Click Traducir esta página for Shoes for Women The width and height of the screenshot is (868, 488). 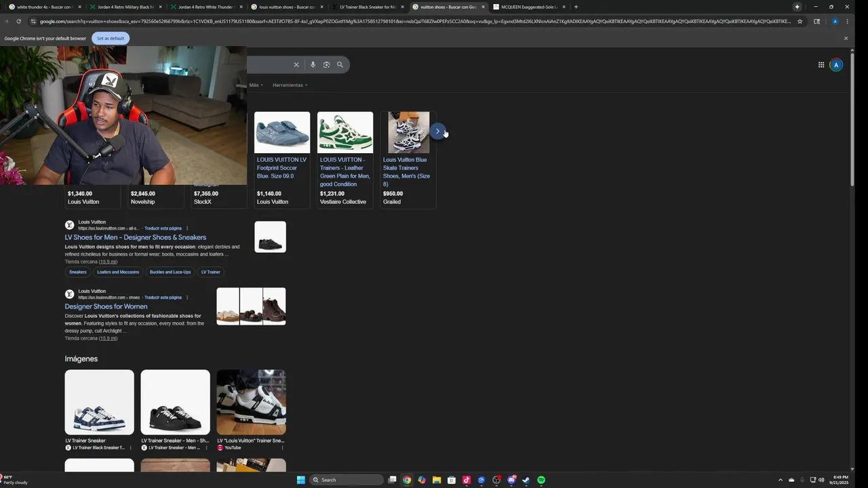tap(163, 298)
